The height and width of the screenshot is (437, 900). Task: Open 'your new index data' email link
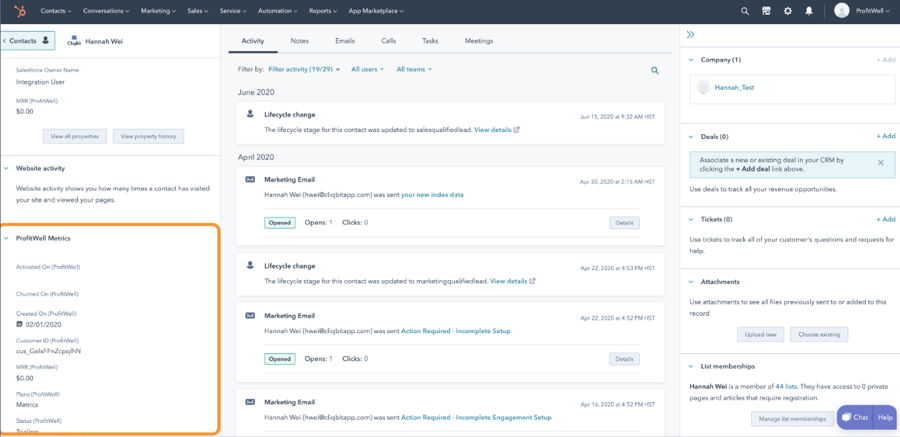(x=432, y=195)
